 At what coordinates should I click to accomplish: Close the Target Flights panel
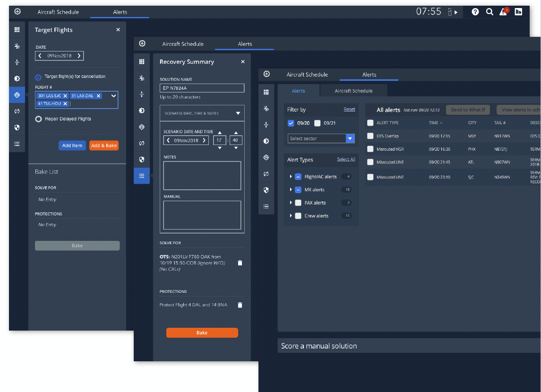point(118,30)
